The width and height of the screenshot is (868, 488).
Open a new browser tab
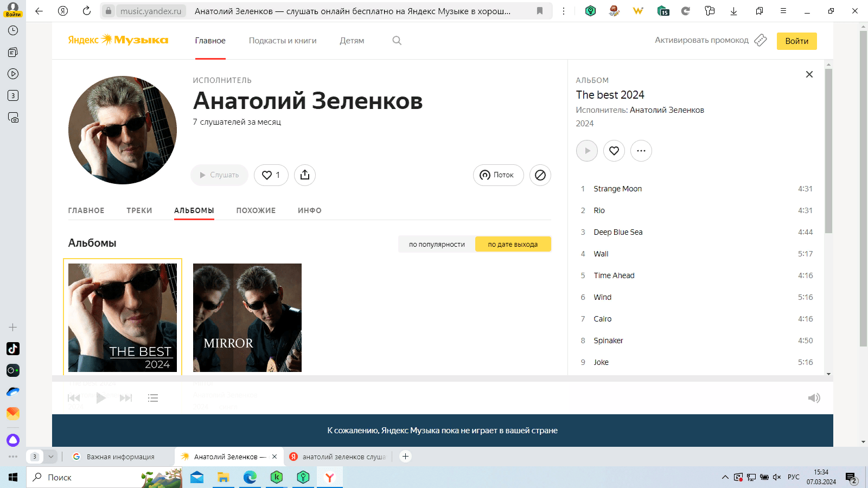coord(405,457)
